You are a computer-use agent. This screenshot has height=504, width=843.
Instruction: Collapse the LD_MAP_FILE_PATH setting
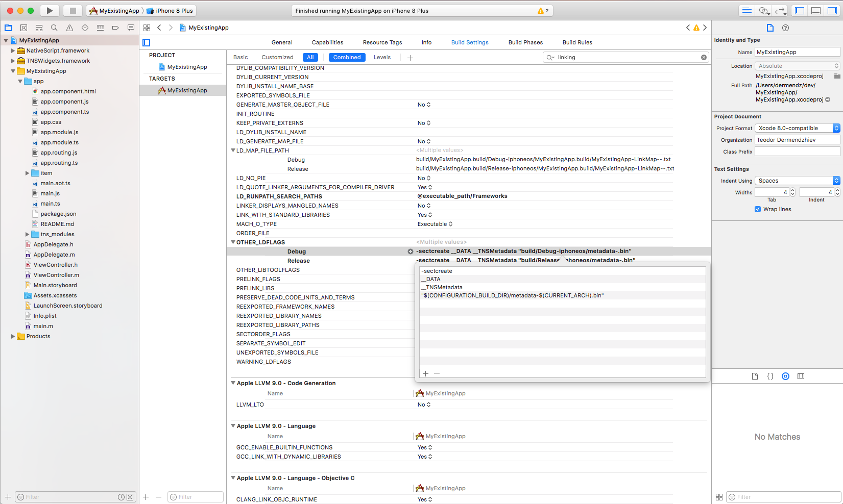(233, 150)
